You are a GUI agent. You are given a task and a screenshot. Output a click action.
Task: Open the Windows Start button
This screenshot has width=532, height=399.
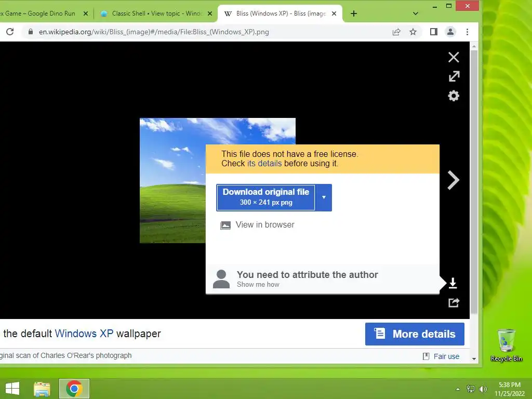(12, 389)
